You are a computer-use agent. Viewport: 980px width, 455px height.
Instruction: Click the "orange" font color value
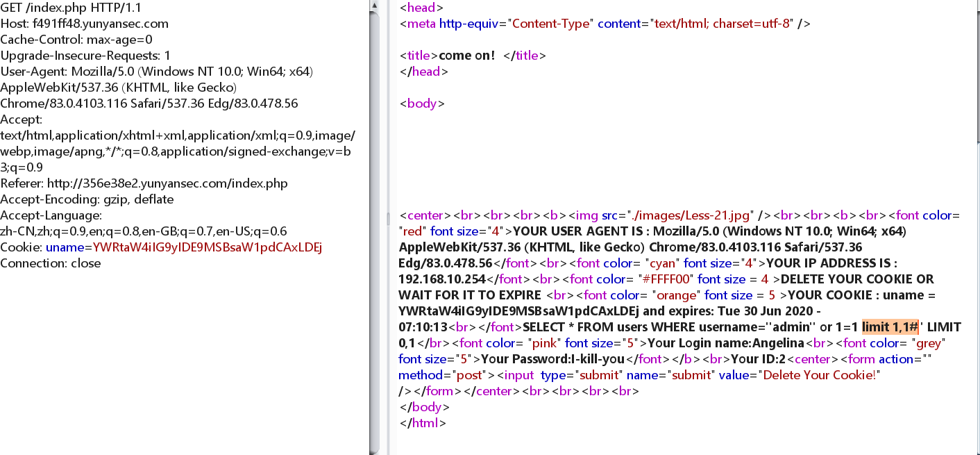tap(677, 295)
